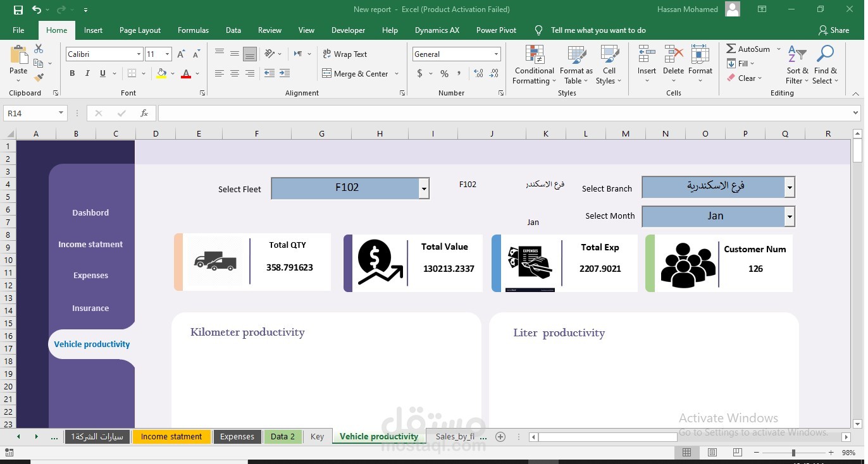868x464 pixels.
Task: Click the Expenses sidebar button
Action: [90, 275]
